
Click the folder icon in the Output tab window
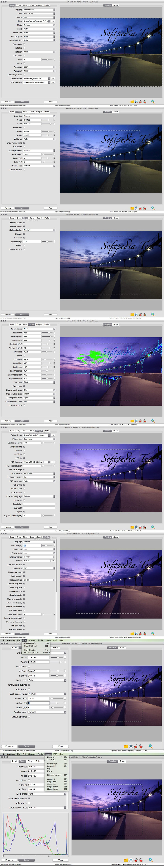click(x=132, y=527)
